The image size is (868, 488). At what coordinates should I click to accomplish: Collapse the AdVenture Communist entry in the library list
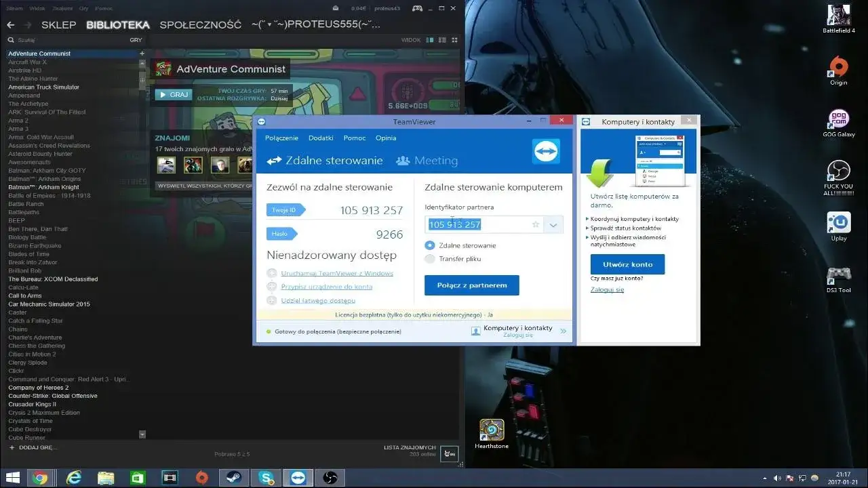142,53
